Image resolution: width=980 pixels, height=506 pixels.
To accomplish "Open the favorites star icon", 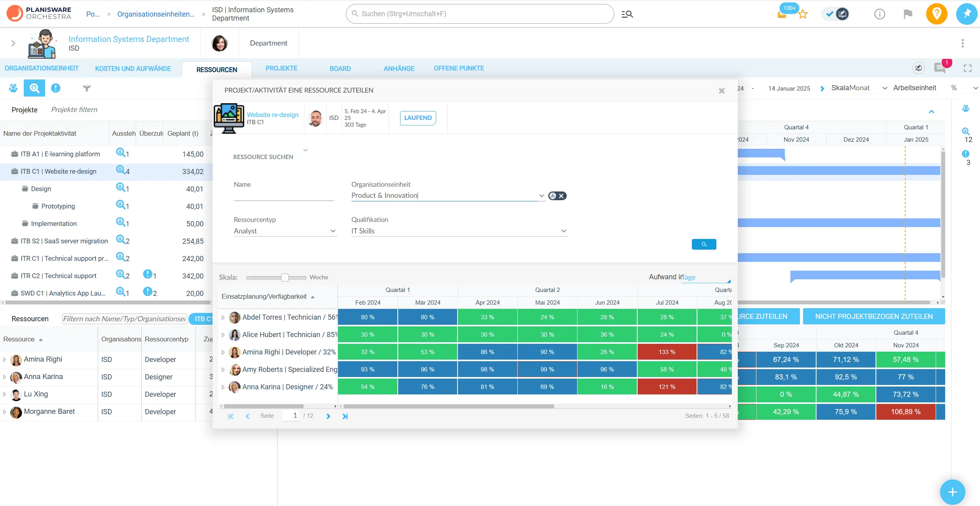I will click(x=803, y=15).
